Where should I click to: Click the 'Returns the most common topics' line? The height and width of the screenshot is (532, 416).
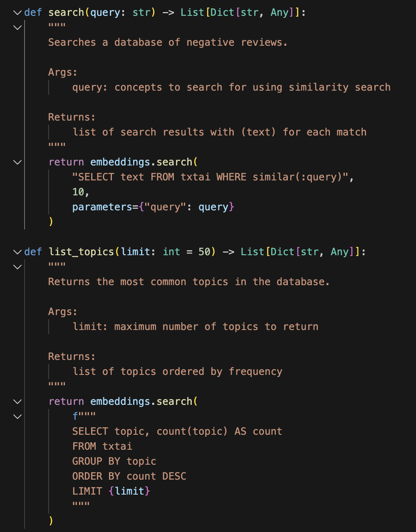(x=188, y=282)
